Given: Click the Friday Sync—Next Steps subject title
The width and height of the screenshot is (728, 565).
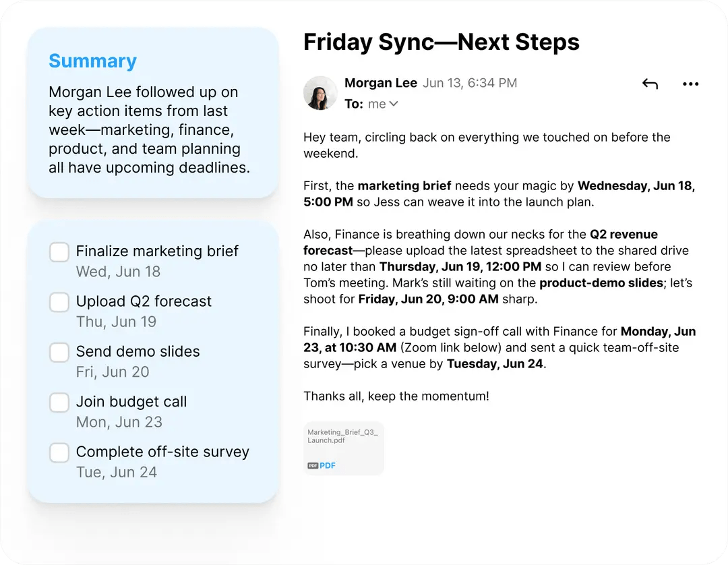Looking at the screenshot, I should tap(441, 42).
